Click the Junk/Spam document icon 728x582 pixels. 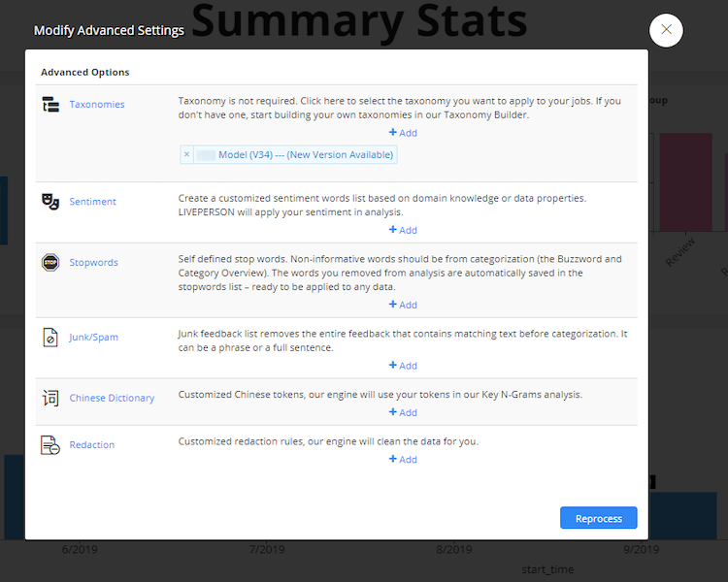pyautogui.click(x=50, y=338)
